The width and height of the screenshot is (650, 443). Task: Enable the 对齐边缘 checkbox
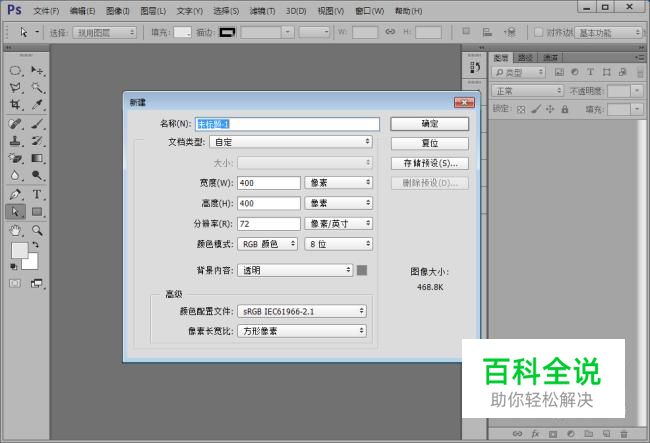[538, 32]
